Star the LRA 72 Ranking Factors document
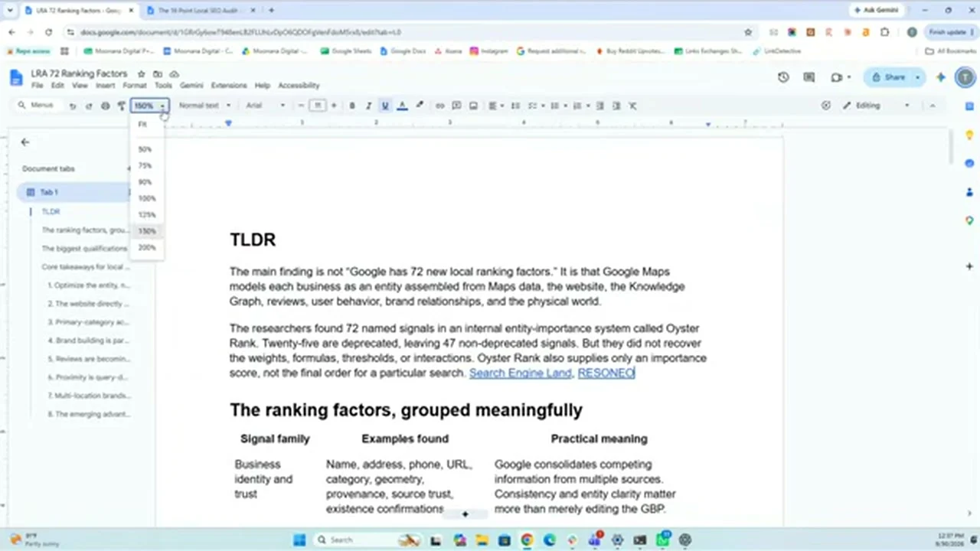The image size is (980, 551). coord(141,73)
